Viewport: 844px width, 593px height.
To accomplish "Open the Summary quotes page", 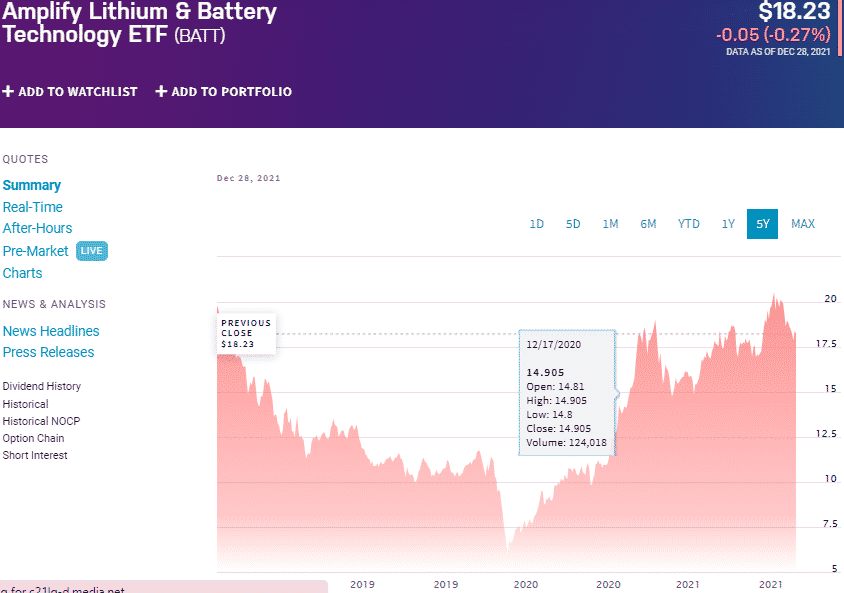I will (31, 185).
